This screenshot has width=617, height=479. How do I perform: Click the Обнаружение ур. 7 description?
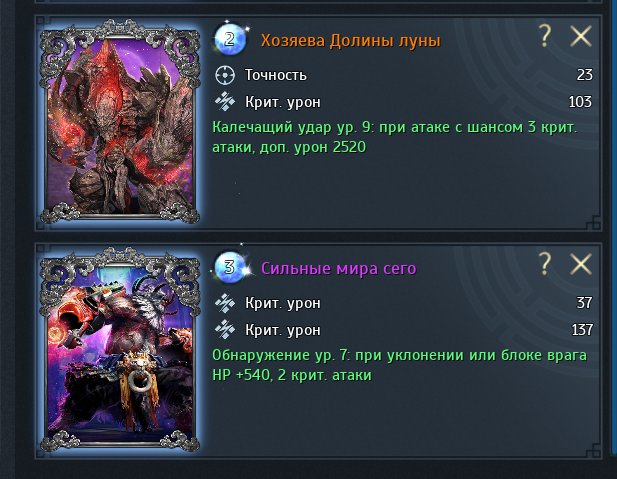coord(399,365)
